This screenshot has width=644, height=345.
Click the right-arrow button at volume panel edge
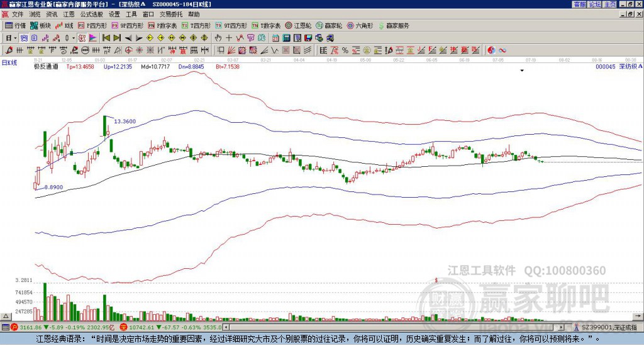tap(639, 316)
